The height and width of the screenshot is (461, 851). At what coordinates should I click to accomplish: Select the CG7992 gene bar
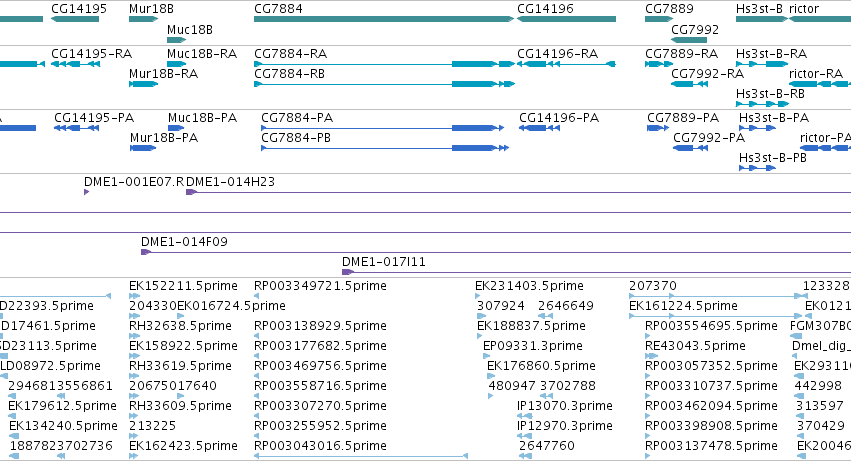[689, 40]
